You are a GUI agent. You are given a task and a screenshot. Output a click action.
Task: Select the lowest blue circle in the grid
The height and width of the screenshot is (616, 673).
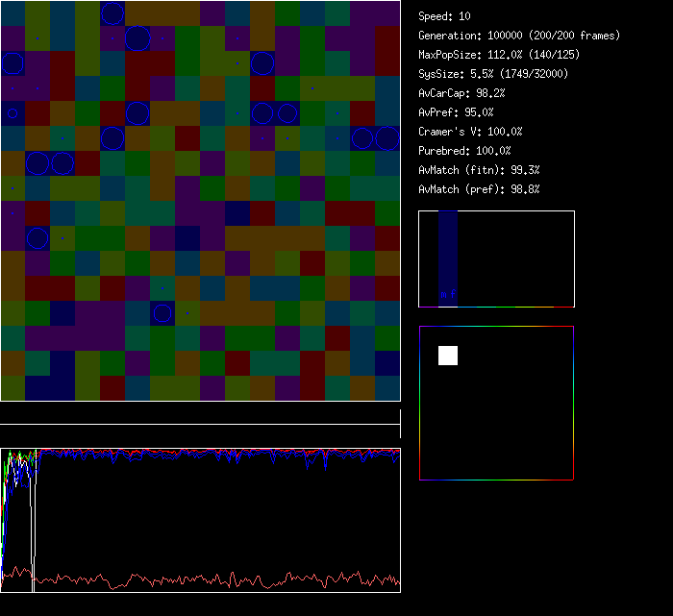tap(162, 313)
